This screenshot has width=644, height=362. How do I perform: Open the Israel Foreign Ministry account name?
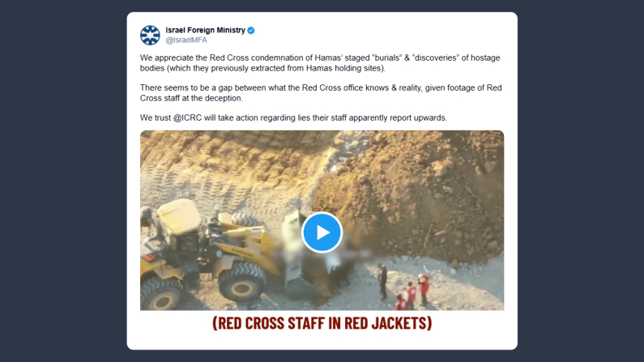pyautogui.click(x=206, y=30)
